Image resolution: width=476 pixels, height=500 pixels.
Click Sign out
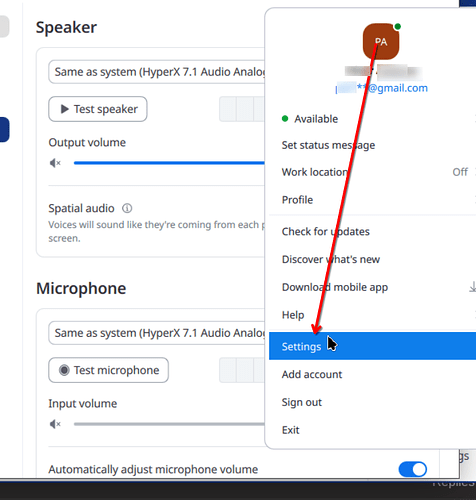tap(372, 402)
